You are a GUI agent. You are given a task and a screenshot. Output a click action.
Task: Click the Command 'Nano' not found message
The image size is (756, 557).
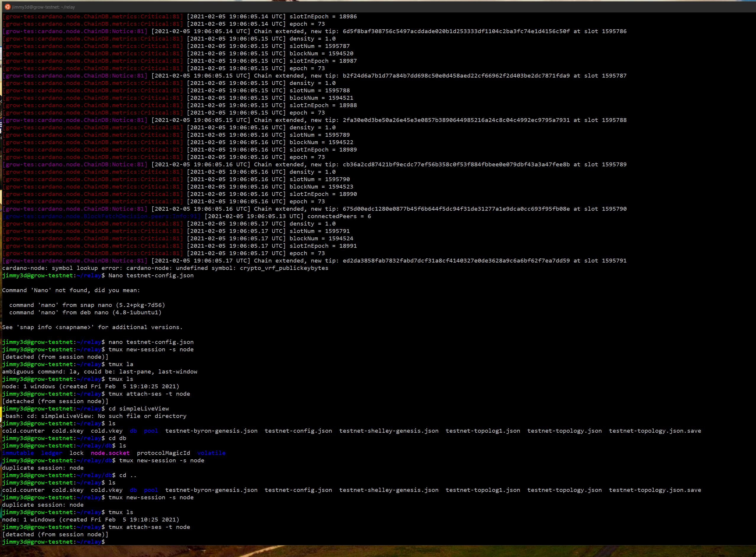tap(71, 290)
